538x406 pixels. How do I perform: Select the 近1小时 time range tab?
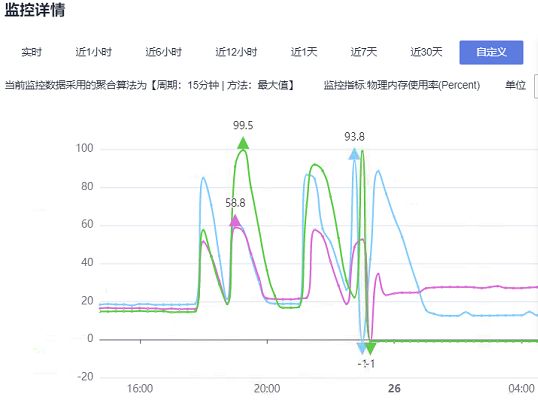pos(94,52)
